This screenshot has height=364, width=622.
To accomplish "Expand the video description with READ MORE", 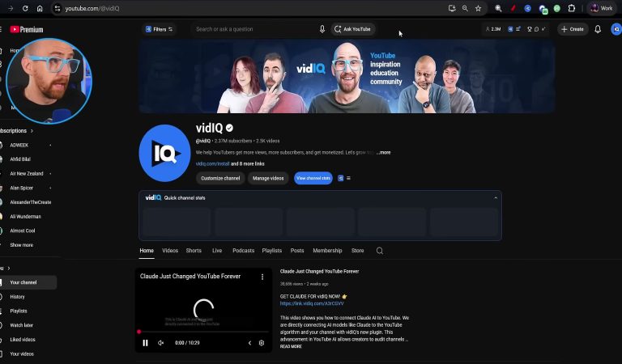I will pyautogui.click(x=291, y=346).
